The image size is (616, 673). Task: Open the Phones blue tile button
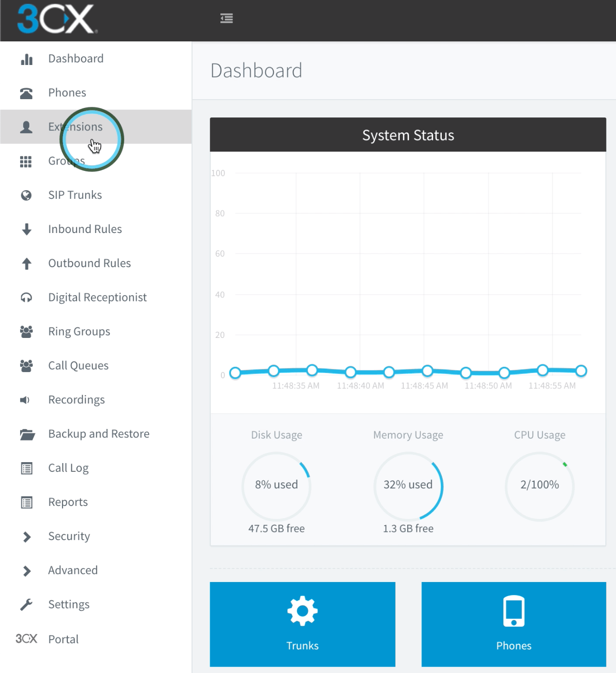[x=513, y=624]
